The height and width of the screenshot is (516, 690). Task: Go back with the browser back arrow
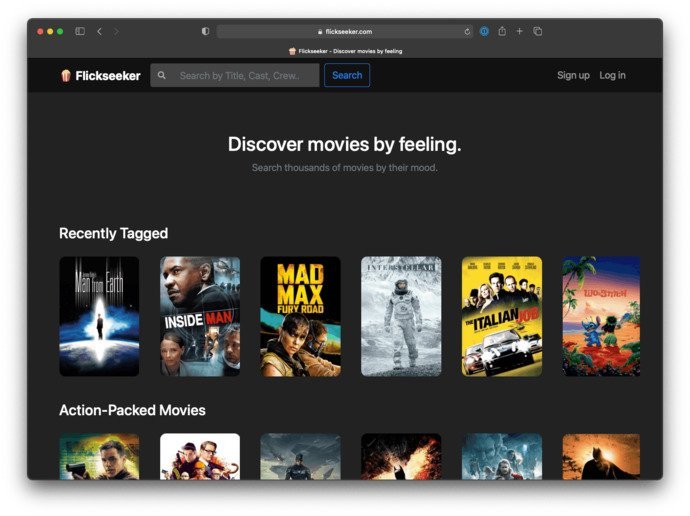pos(99,31)
